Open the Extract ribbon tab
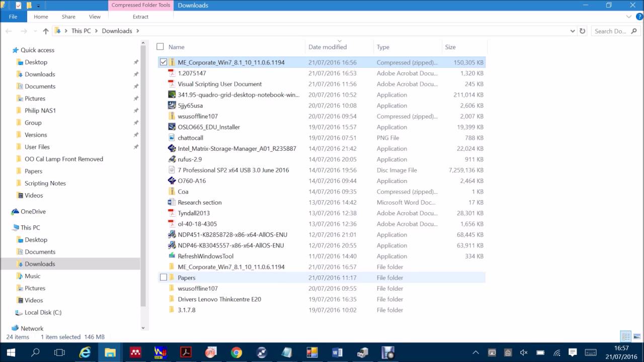 pos(140,17)
